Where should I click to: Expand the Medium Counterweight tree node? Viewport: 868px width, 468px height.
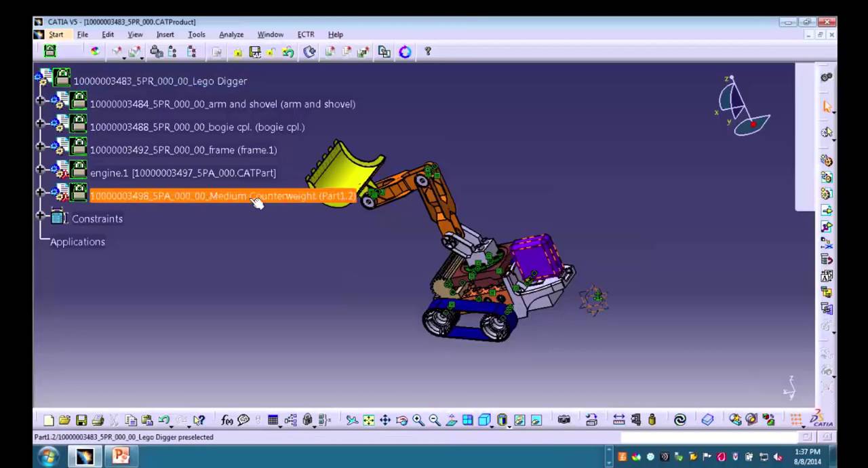tap(41, 192)
